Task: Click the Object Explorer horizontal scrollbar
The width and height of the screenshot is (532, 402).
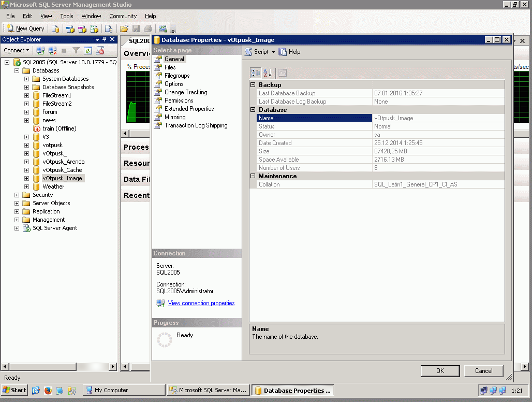Action: (59, 367)
